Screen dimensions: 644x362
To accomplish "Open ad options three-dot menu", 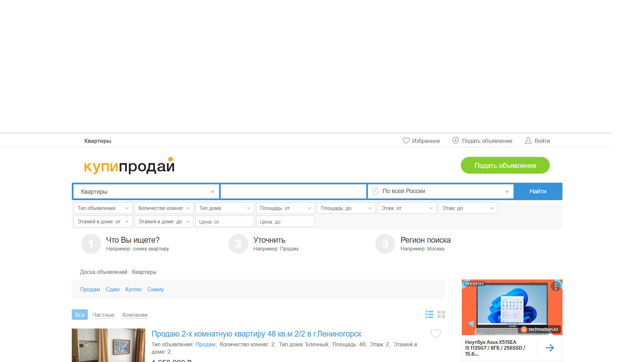I will click(x=555, y=287).
